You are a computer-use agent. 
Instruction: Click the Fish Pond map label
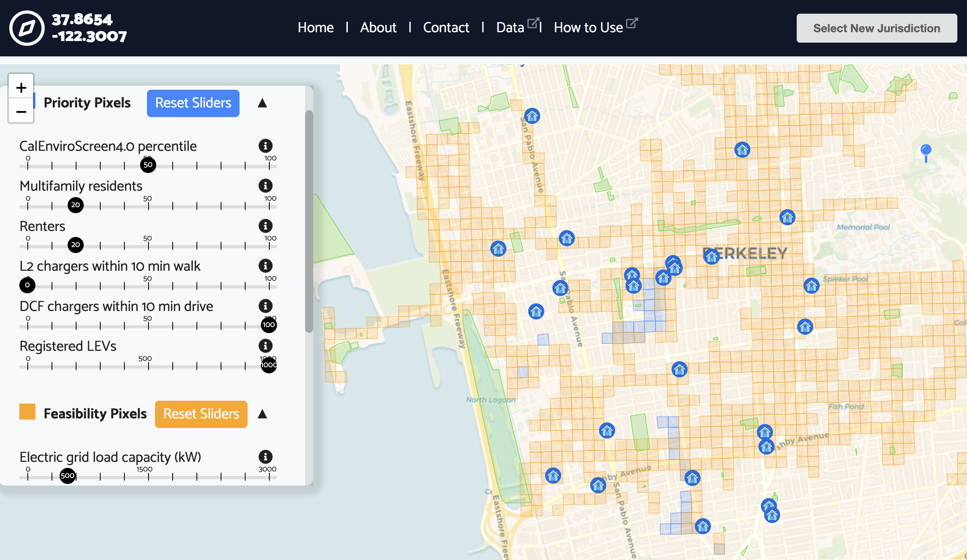tap(846, 406)
